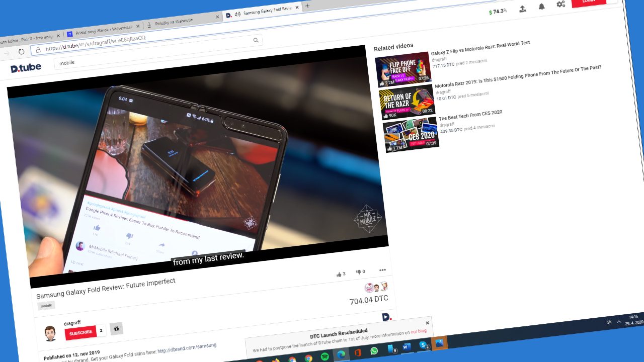644x362 pixels.
Task: Click the taskbar clock showing 14:16
Action: click(x=633, y=320)
